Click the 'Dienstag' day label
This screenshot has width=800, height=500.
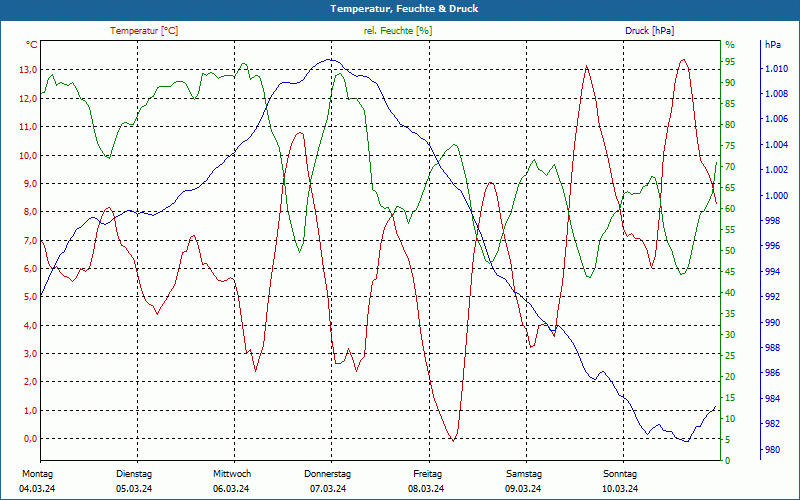tap(134, 474)
